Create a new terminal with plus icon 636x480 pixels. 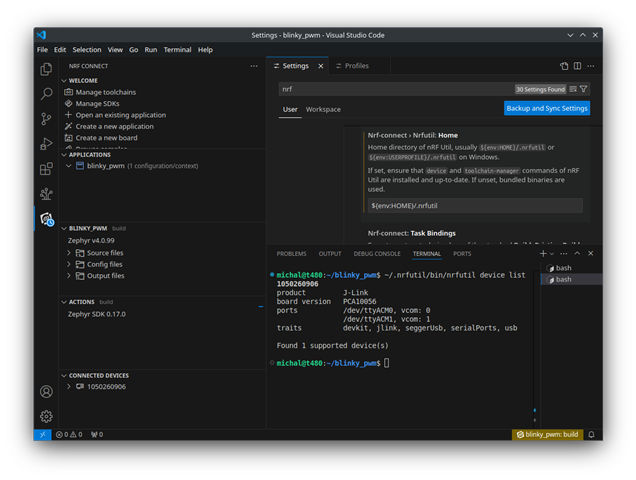pos(543,254)
